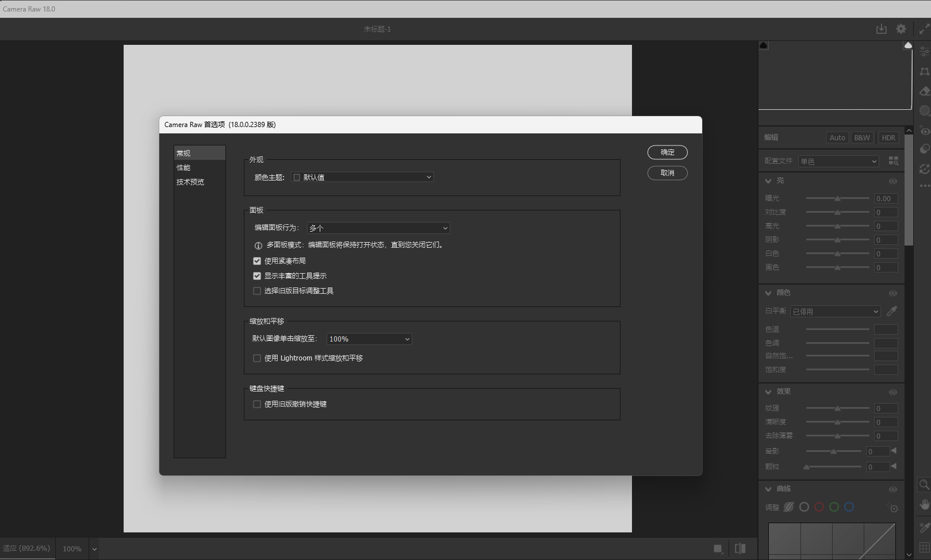Enable 选择旧版目标调整工具 checkbox
This screenshot has height=560, width=931.
coord(257,291)
